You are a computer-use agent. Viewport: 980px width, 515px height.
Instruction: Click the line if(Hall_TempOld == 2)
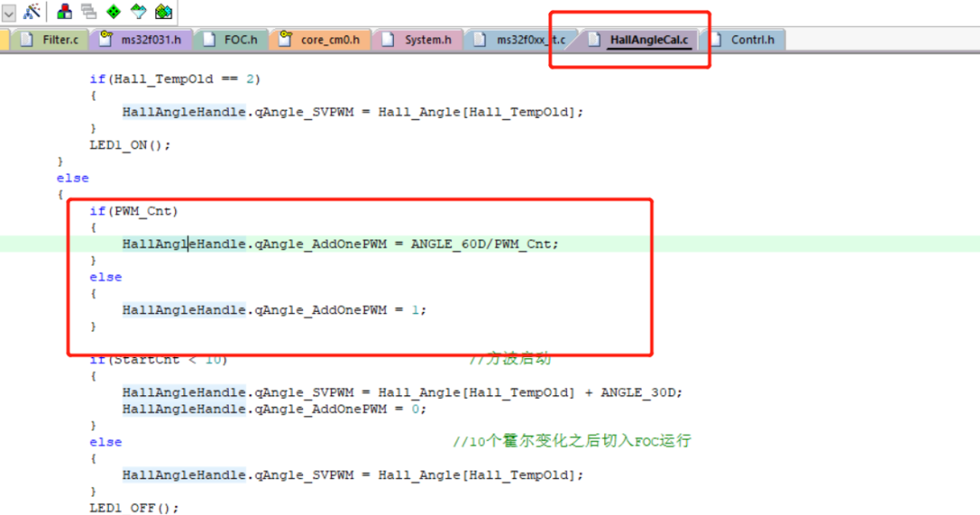tap(175, 79)
